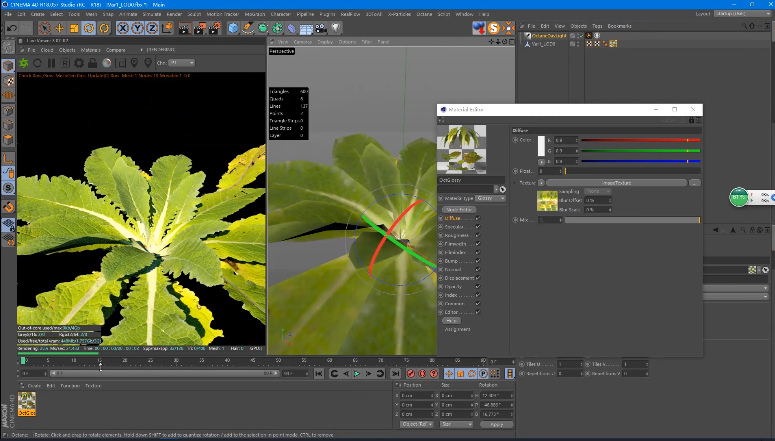Image resolution: width=775 pixels, height=441 pixels.
Task: Restart render in Live Viewer
Action: [x=38, y=63]
